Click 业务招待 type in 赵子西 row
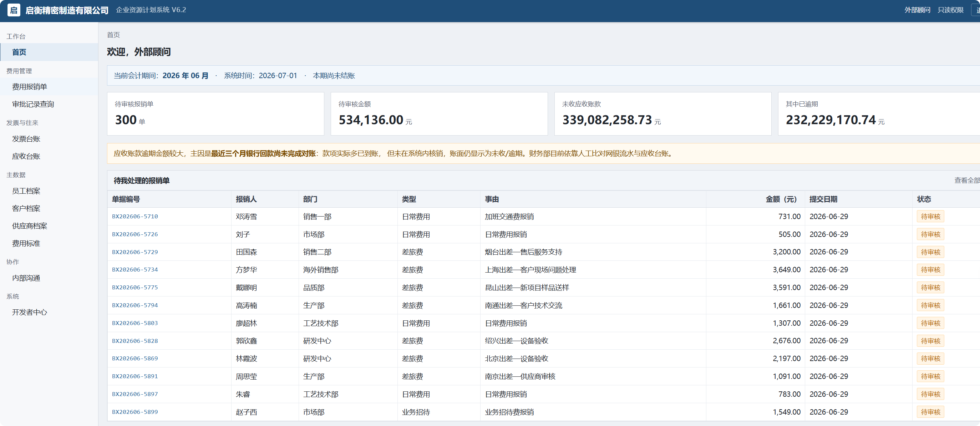 tap(416, 412)
